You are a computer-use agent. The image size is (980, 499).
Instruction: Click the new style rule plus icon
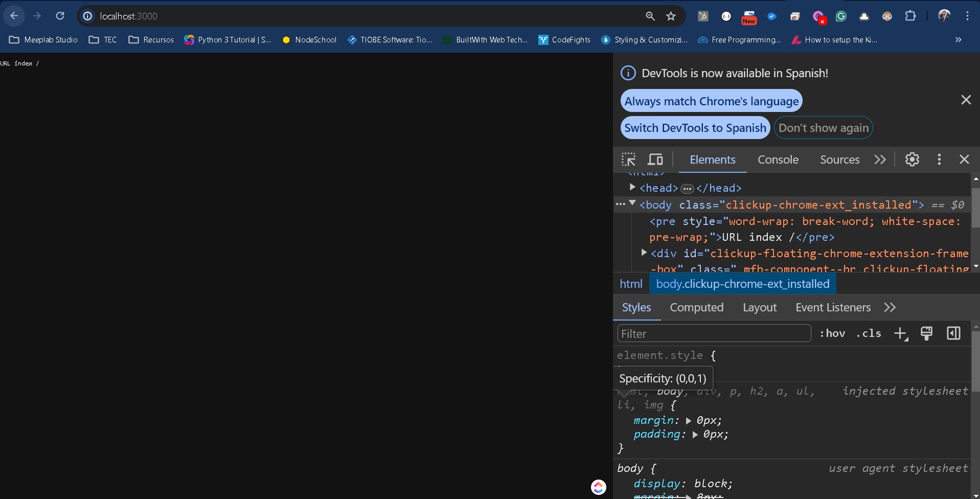pos(900,334)
